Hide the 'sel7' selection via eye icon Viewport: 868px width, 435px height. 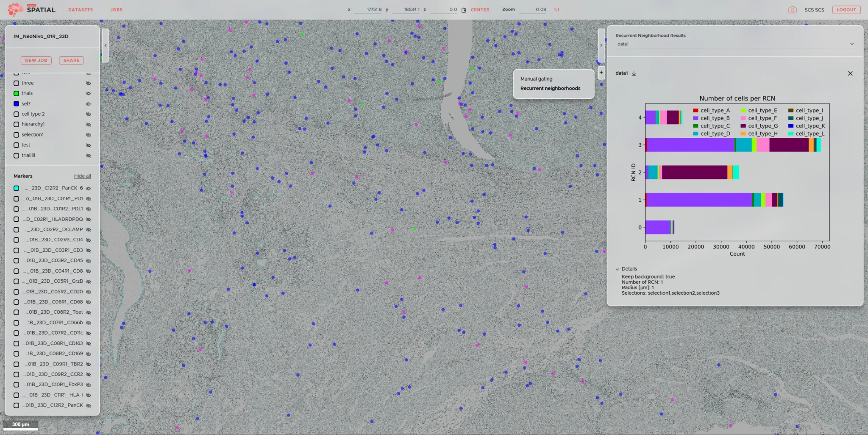88,104
